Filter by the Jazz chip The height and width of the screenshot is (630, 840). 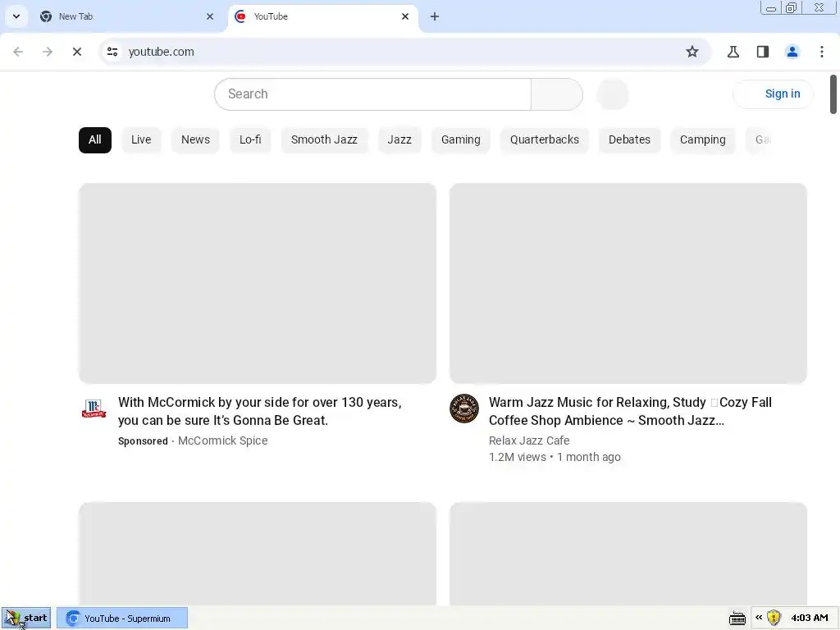pyautogui.click(x=399, y=139)
